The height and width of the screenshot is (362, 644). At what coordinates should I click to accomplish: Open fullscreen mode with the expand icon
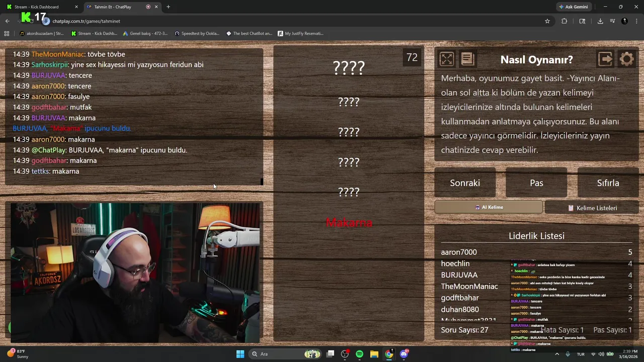pos(447,59)
